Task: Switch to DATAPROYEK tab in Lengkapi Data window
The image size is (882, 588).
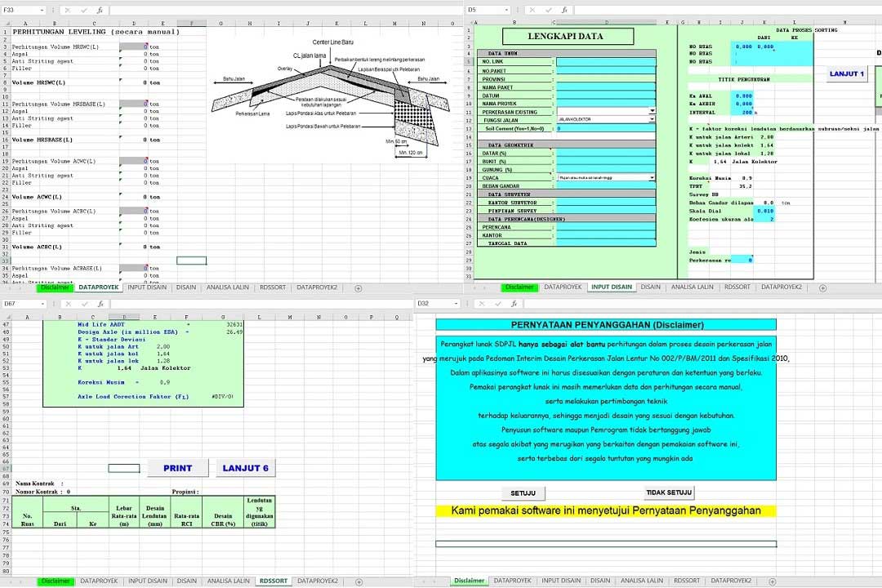Action: pos(563,287)
